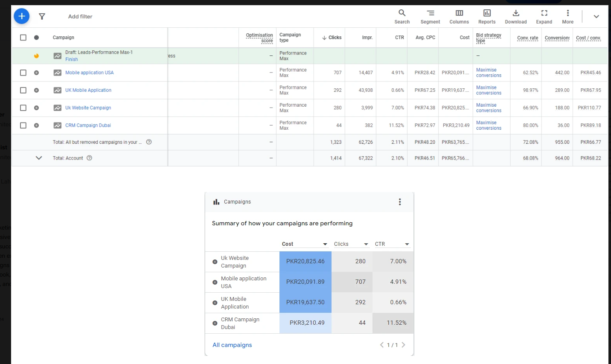Collapse the toolbar using the chevron arrow
Viewport: 611px width, 364px height.
(x=596, y=17)
